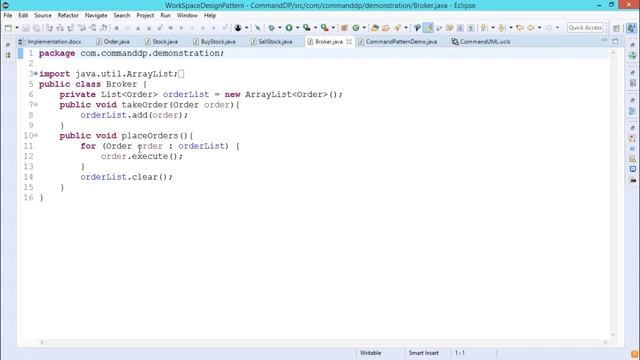Viewport: 640px width, 360px height.
Task: Click the Last Edit Location icon
Action: tap(520, 28)
